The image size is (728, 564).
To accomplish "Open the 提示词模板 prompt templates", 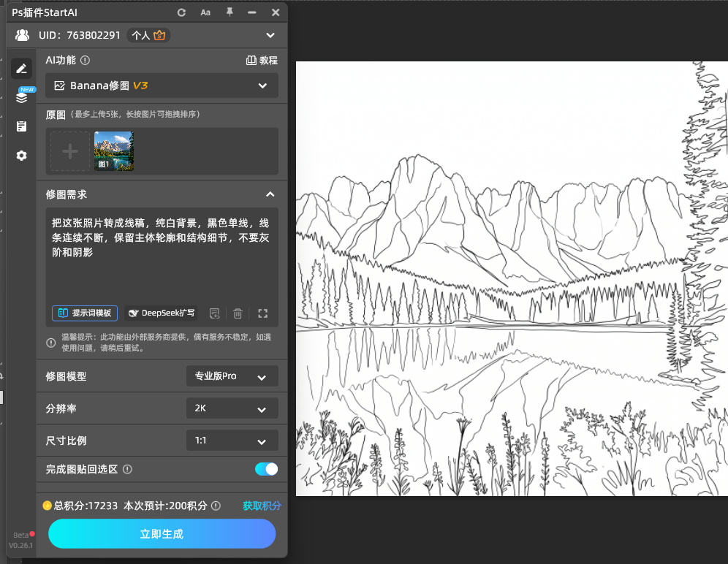I will pos(85,313).
